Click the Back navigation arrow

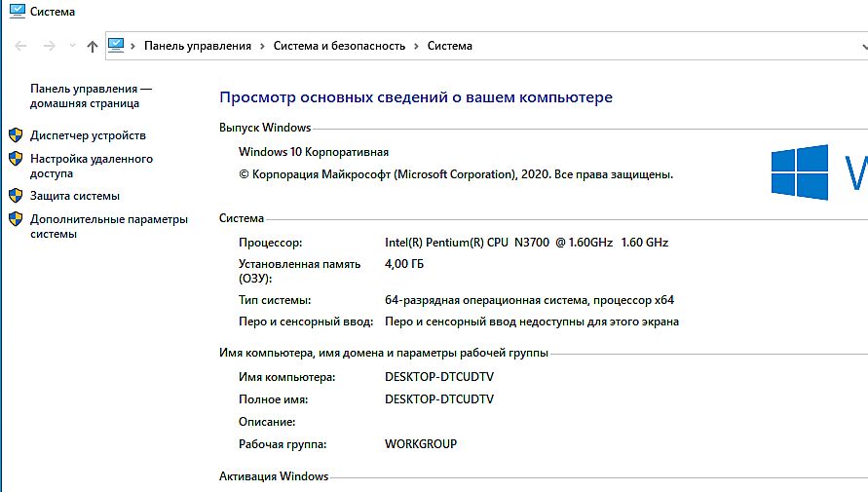point(21,46)
